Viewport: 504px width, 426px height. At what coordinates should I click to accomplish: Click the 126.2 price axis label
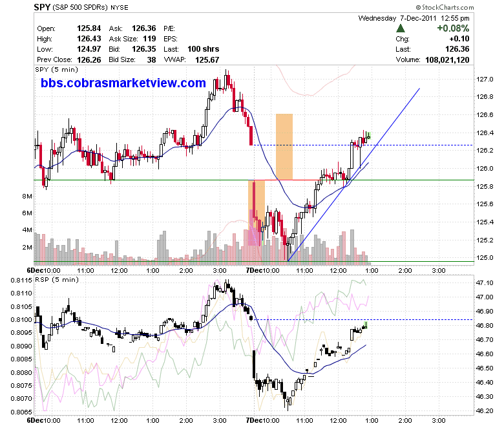485,151
